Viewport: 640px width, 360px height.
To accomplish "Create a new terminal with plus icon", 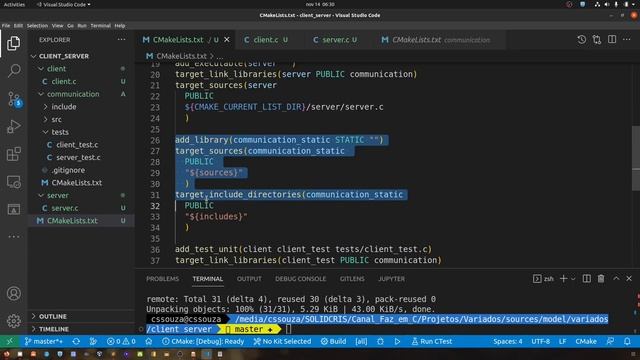I will [x=563, y=279].
